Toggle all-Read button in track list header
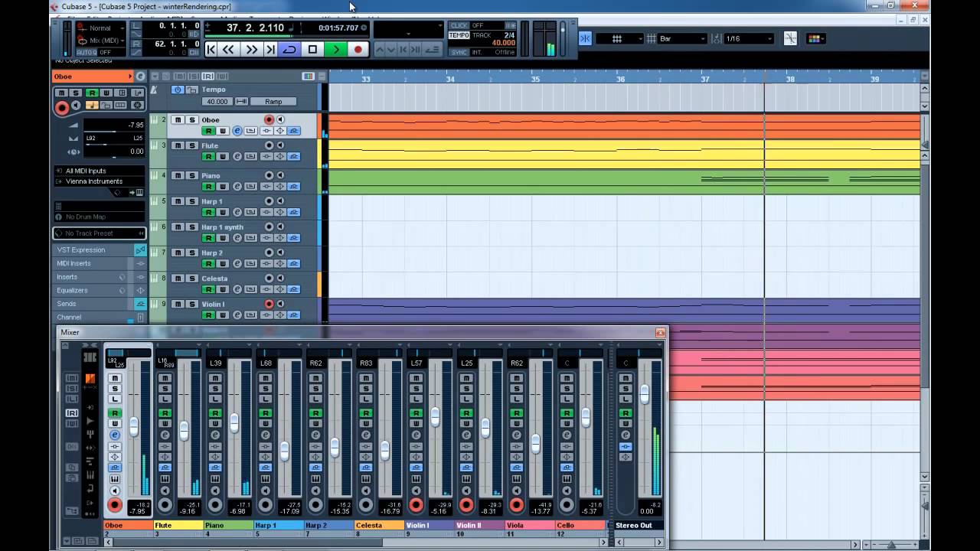This screenshot has width=980, height=551. (x=207, y=77)
